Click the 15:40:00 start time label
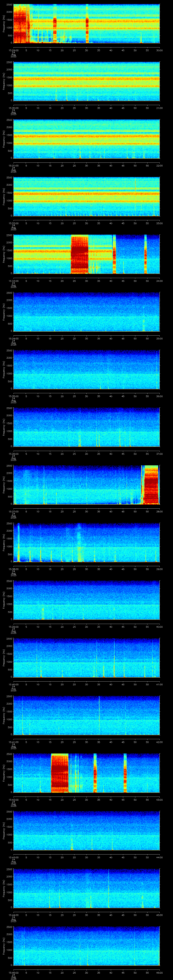Screen dimensions: 173x980 click(13, 684)
